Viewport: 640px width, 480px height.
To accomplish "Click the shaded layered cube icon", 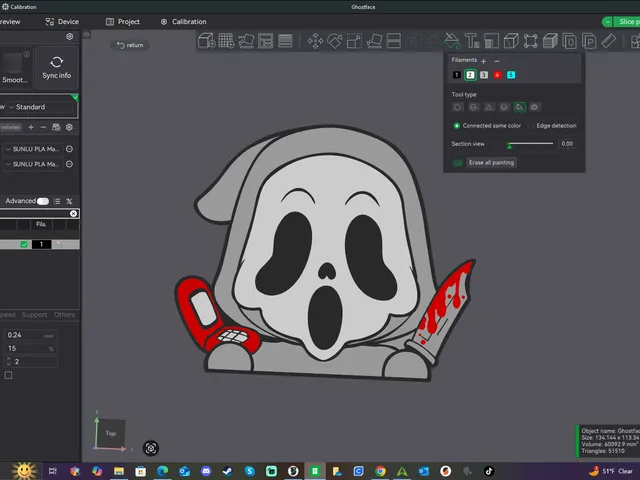I will (550, 41).
